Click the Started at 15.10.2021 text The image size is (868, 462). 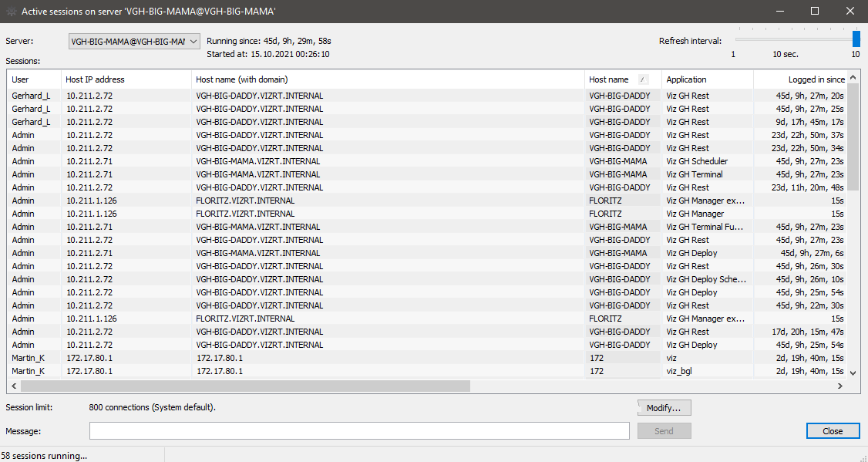click(268, 54)
